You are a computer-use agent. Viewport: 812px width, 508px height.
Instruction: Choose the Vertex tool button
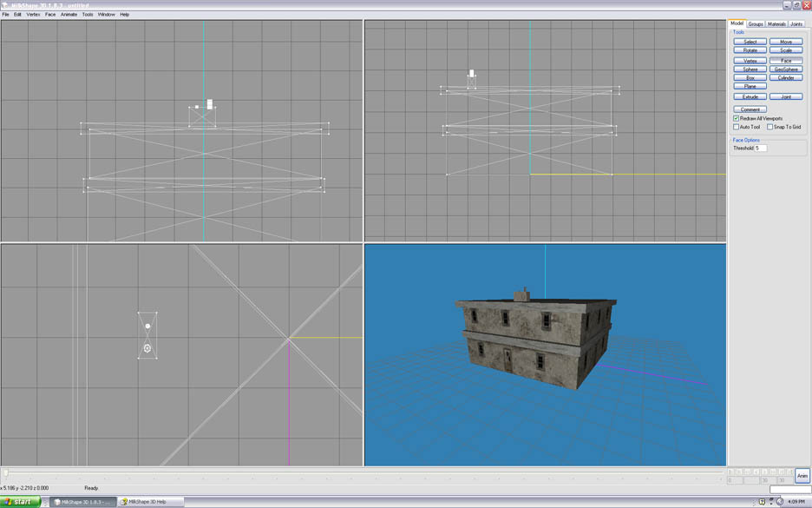[750, 61]
